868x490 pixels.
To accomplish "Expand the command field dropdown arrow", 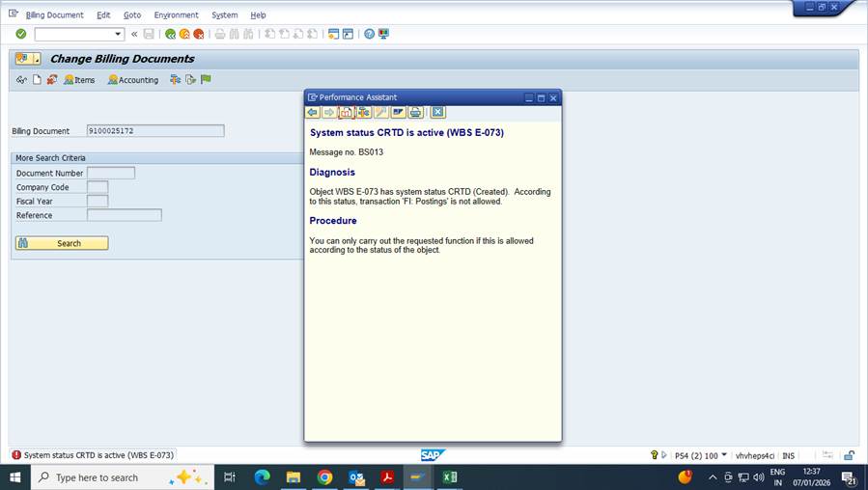I will 119,34.
